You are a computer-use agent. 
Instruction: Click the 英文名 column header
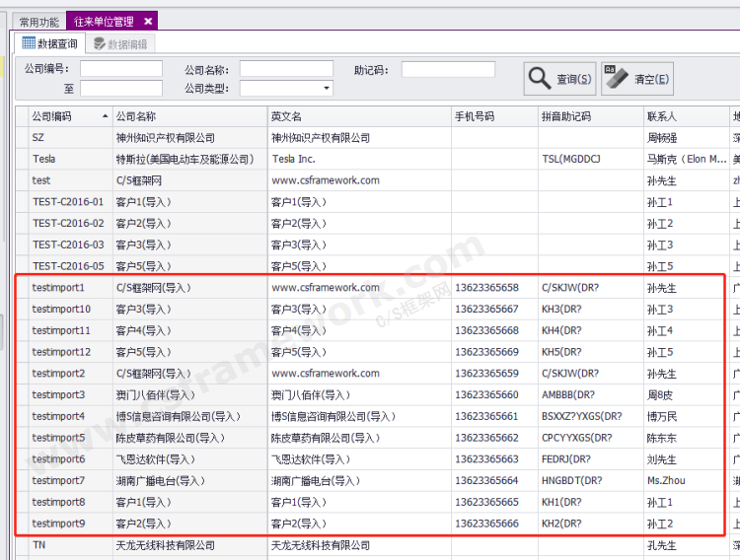(359, 116)
